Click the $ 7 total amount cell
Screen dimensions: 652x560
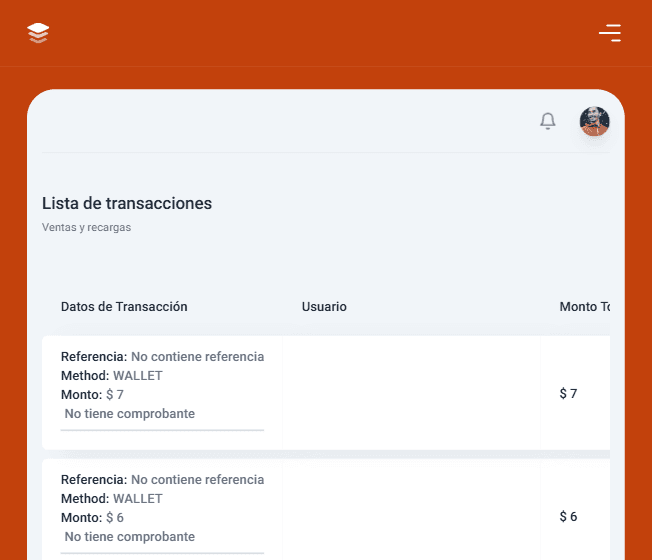568,394
